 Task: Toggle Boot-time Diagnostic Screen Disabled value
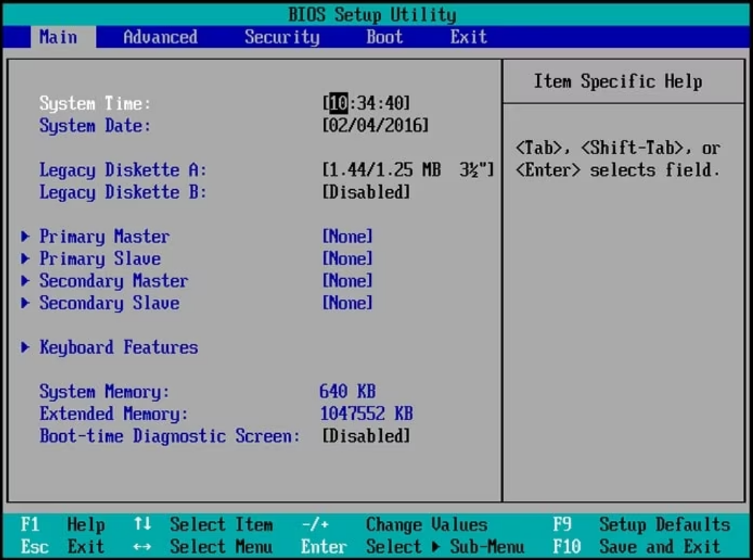pos(367,435)
